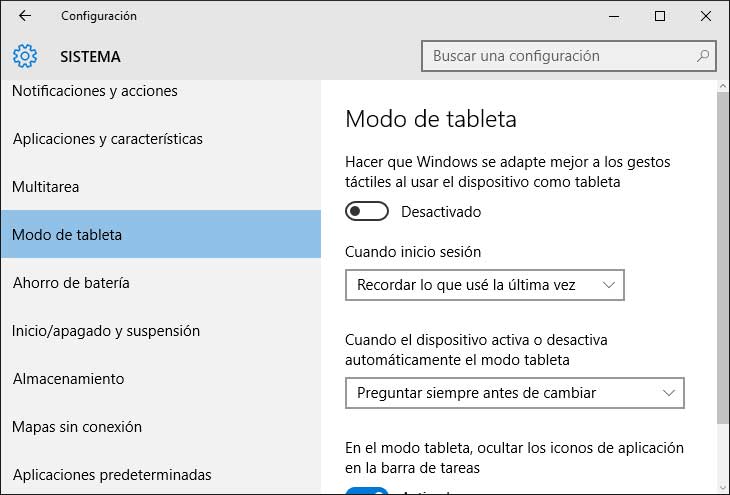Go to Almacenamiento section
Viewport: 730px width, 495px height.
coord(68,379)
